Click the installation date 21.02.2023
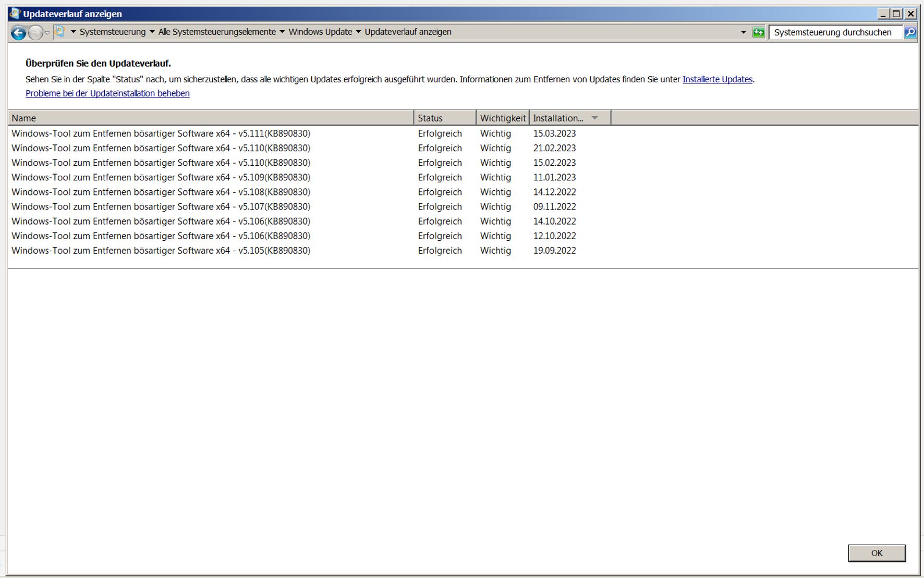924x578 pixels. click(x=554, y=148)
